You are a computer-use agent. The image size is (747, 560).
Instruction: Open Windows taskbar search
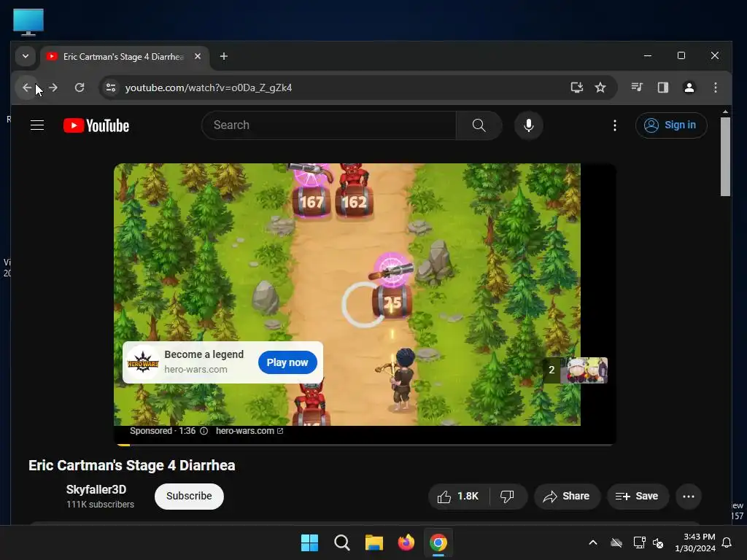(x=342, y=542)
